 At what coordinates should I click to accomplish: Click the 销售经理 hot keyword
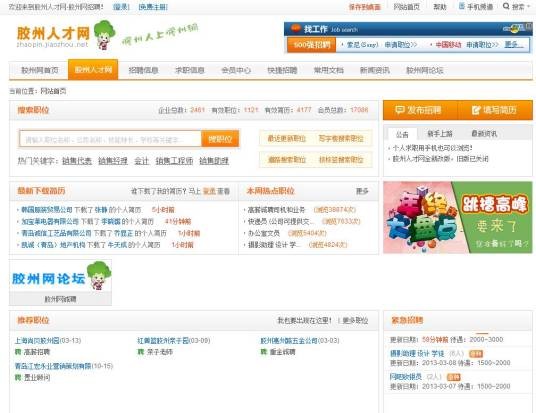coord(113,161)
